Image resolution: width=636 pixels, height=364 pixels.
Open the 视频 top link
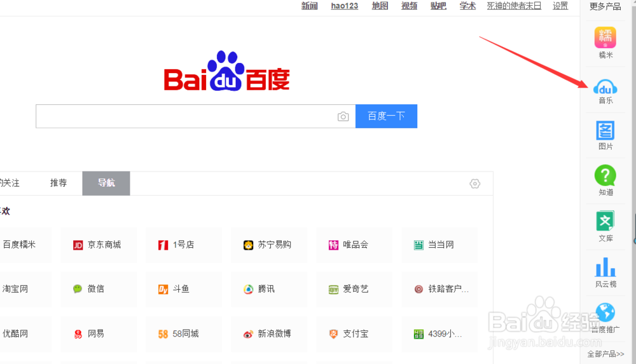pyautogui.click(x=409, y=6)
